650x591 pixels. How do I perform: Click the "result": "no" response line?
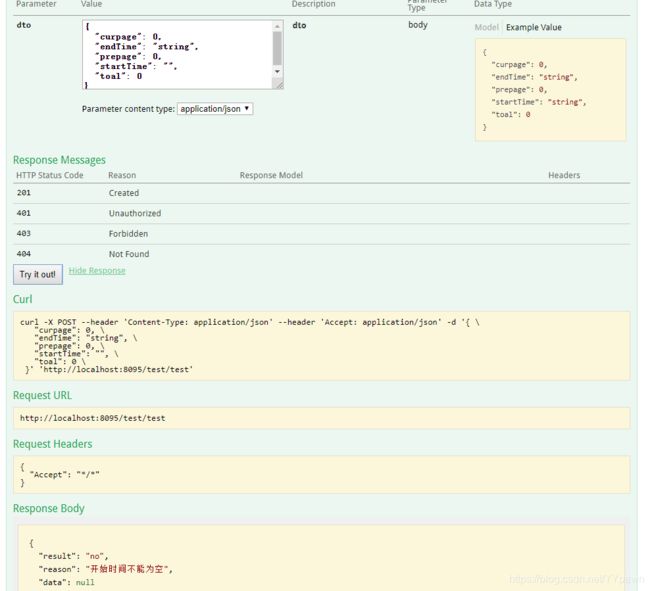(73, 556)
